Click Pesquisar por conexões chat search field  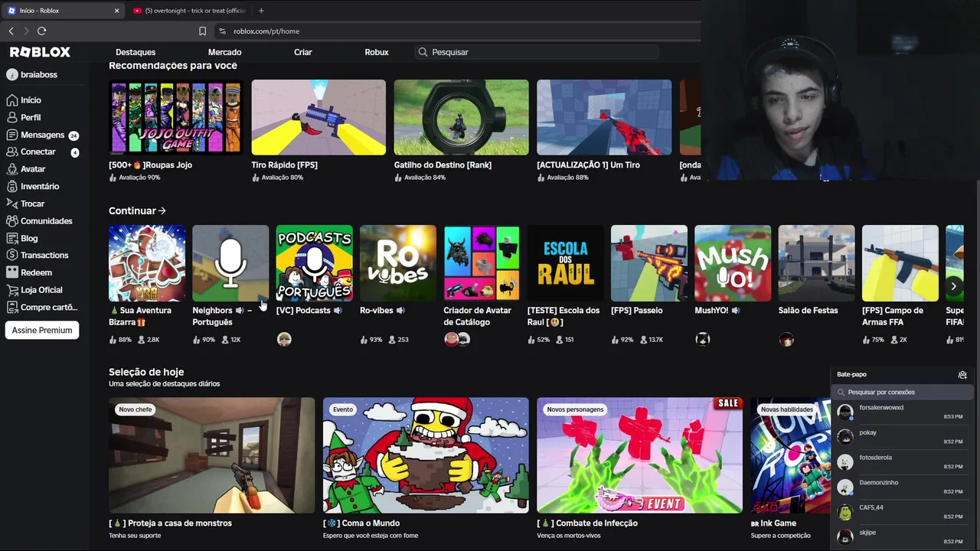tap(902, 392)
